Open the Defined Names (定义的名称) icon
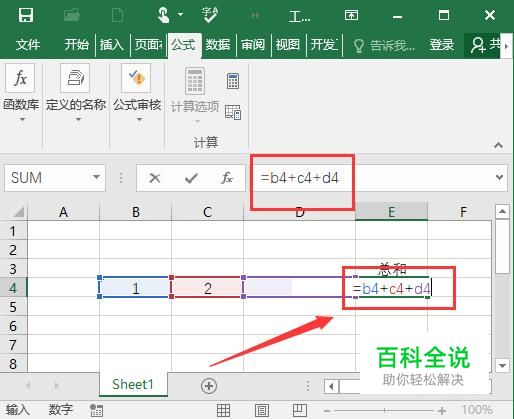Image resolution: width=514 pixels, height=419 pixels. pos(75,78)
